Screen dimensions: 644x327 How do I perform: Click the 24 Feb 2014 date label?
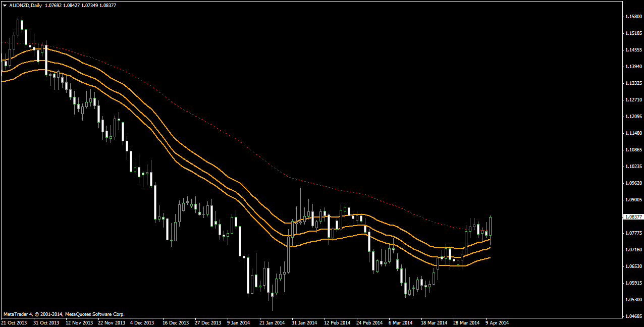click(x=369, y=322)
